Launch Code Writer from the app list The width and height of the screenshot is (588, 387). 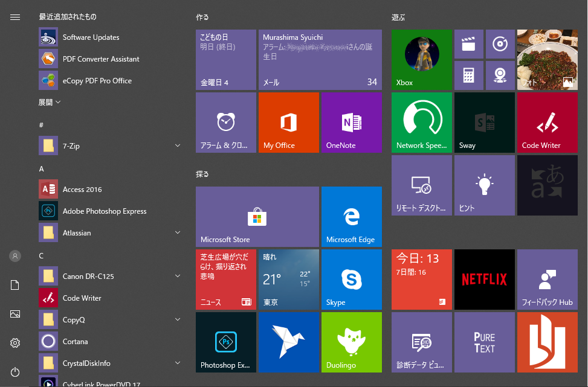pos(111,298)
